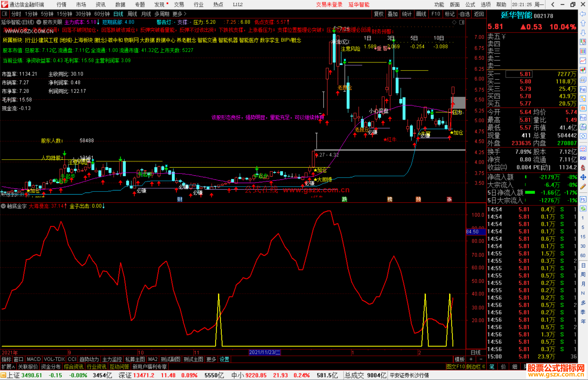588x380 pixels.
Task: Open the candlestick chart icon in sidebar
Action: [x=583, y=70]
